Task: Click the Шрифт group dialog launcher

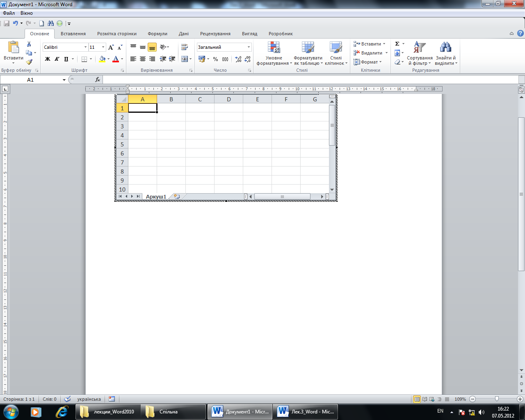Action: pyautogui.click(x=122, y=71)
